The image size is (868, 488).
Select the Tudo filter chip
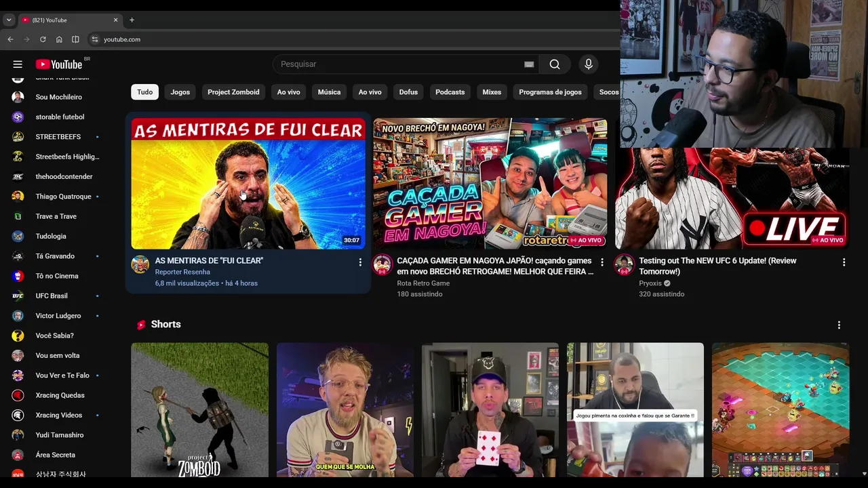(145, 92)
